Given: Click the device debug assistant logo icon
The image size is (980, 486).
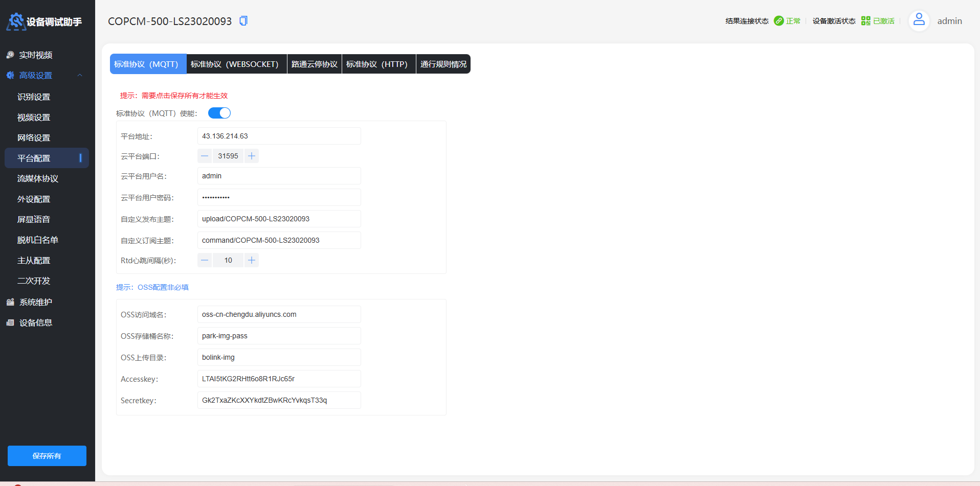Looking at the screenshot, I should [16, 21].
